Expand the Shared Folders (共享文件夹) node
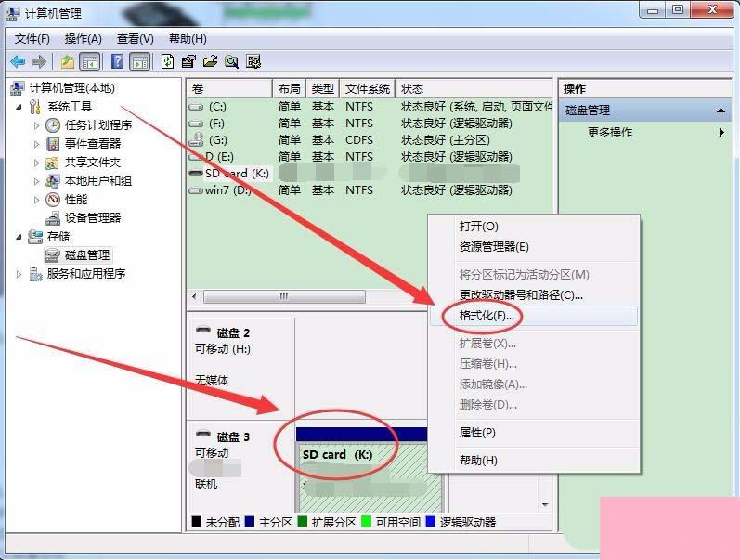The height and width of the screenshot is (560, 740). coord(36,163)
